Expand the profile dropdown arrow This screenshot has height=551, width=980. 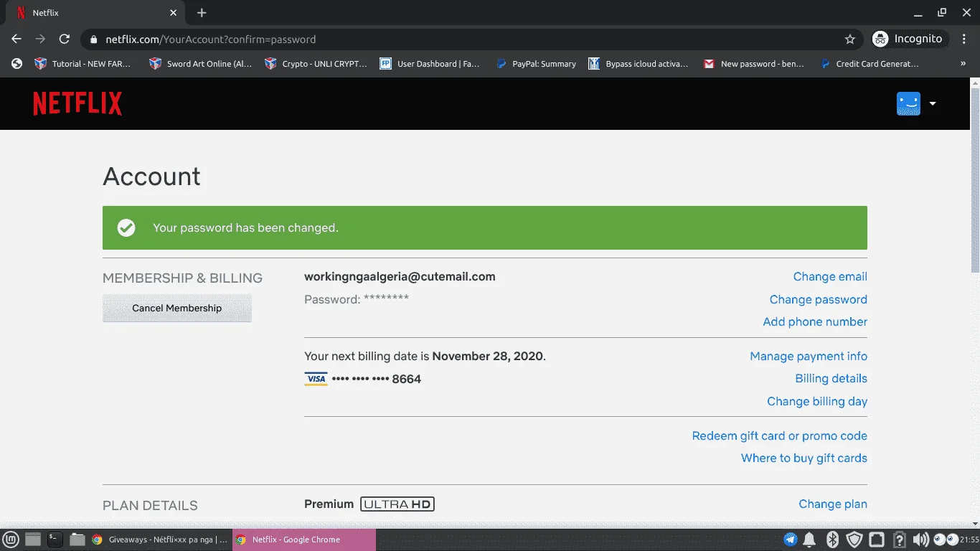tap(933, 103)
